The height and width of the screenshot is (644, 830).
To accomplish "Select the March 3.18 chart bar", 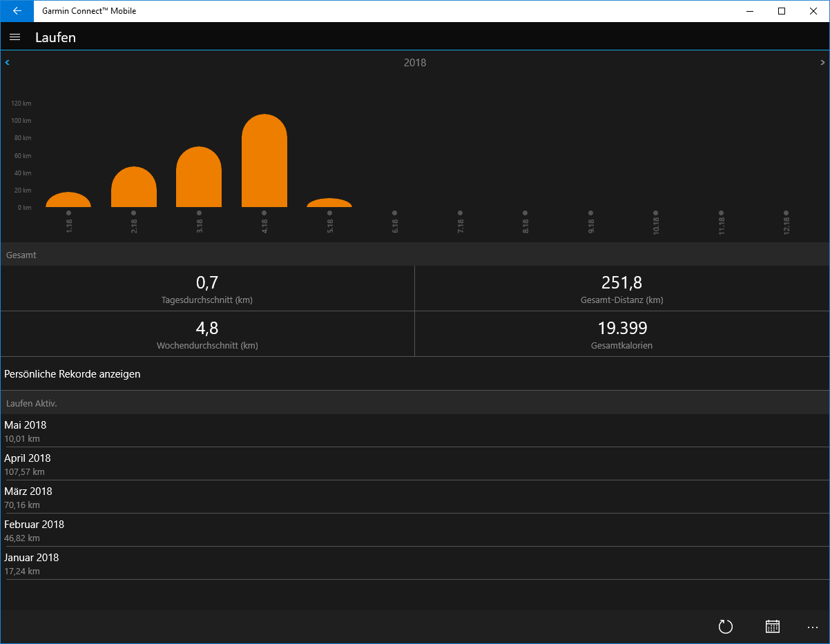I will 199,178.
